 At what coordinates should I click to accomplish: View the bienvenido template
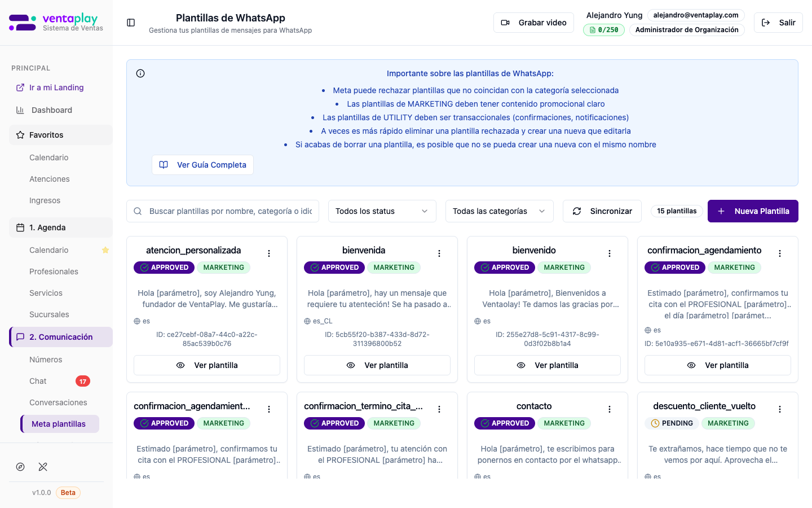click(547, 365)
